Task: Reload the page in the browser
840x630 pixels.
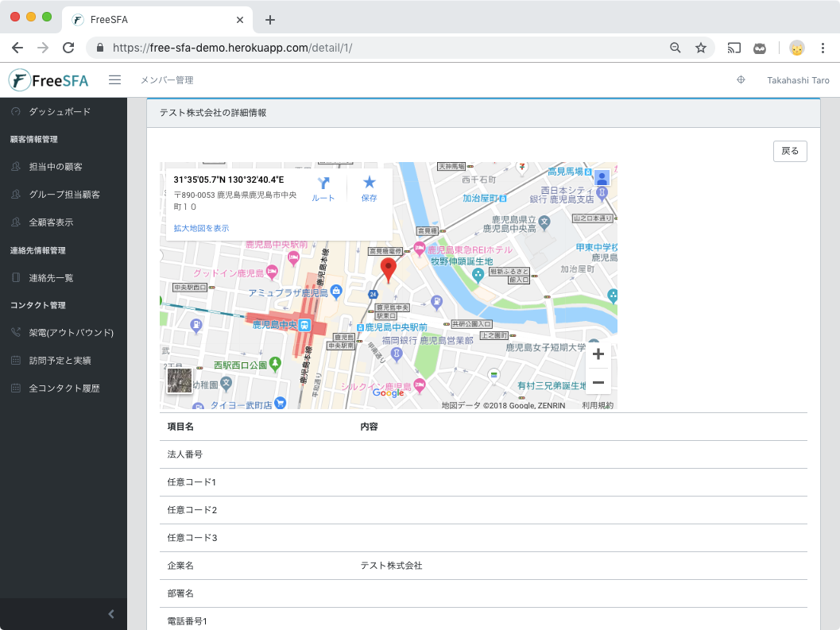Action: tap(68, 48)
